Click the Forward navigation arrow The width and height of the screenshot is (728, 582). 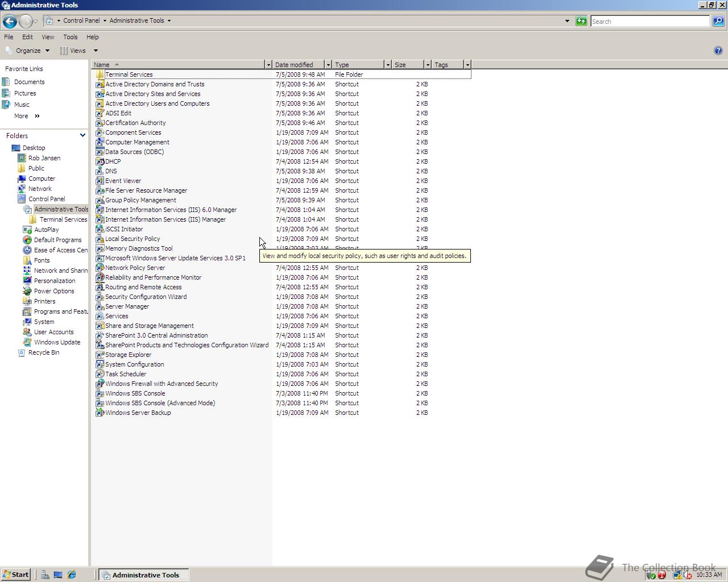pyautogui.click(x=26, y=22)
